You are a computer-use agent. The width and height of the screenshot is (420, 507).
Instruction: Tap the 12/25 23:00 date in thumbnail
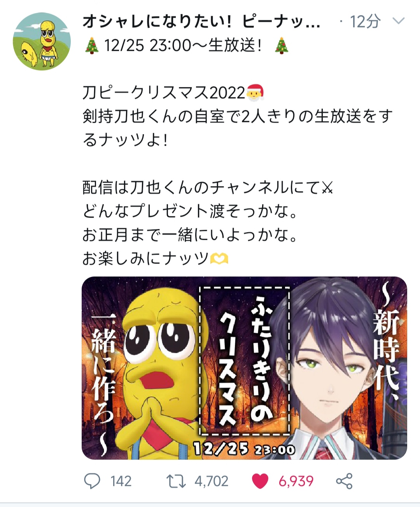pyautogui.click(x=244, y=449)
